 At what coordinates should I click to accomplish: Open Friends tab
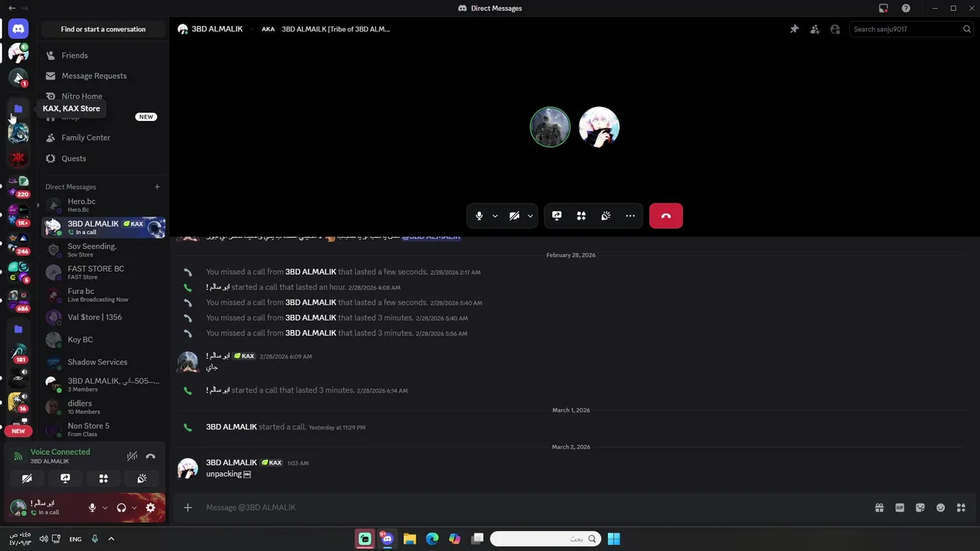coord(103,55)
